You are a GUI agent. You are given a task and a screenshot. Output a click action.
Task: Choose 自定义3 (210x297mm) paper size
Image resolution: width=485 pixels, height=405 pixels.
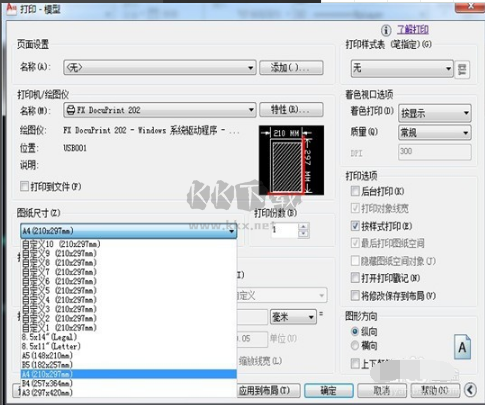click(129, 309)
